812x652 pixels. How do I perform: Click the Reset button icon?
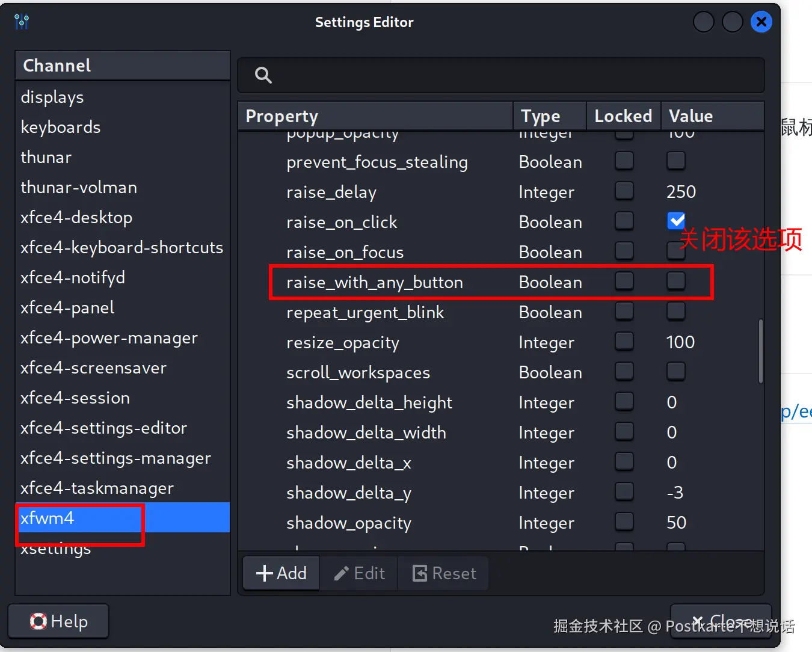[420, 573]
